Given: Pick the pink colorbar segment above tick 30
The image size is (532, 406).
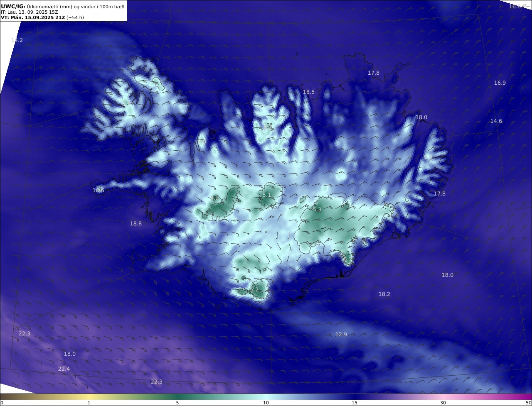Looking at the screenshot, I should pos(443,396).
